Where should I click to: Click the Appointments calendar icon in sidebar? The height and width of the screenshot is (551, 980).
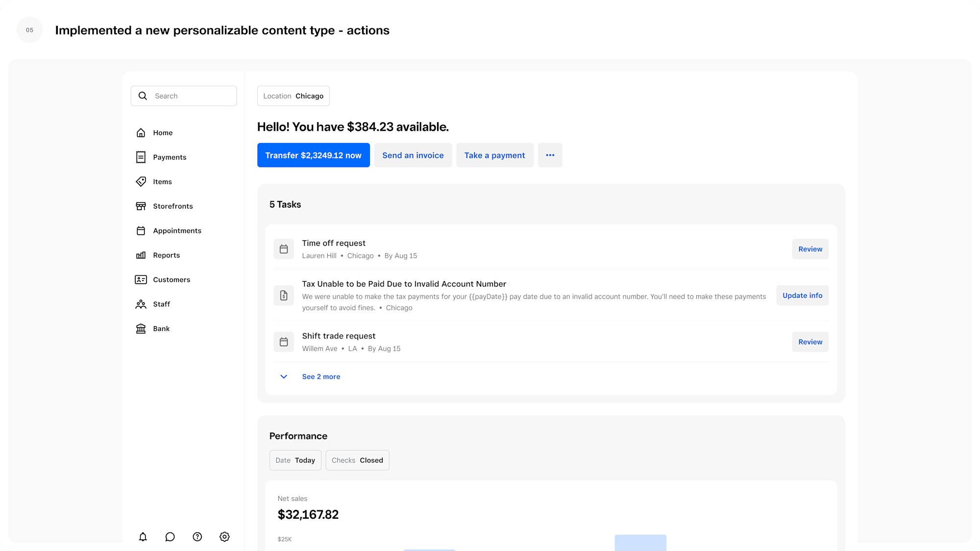[x=141, y=231]
